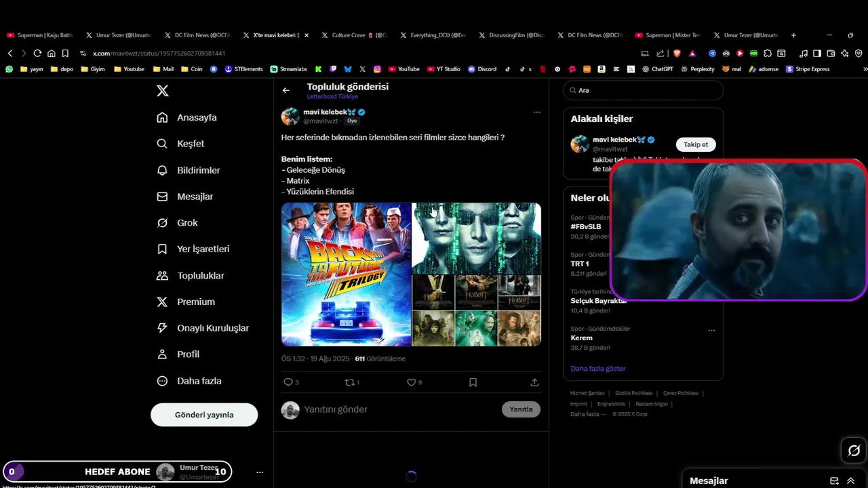Click the Yanıtla reply button
Screen dimensions: 868x488
[521, 409]
